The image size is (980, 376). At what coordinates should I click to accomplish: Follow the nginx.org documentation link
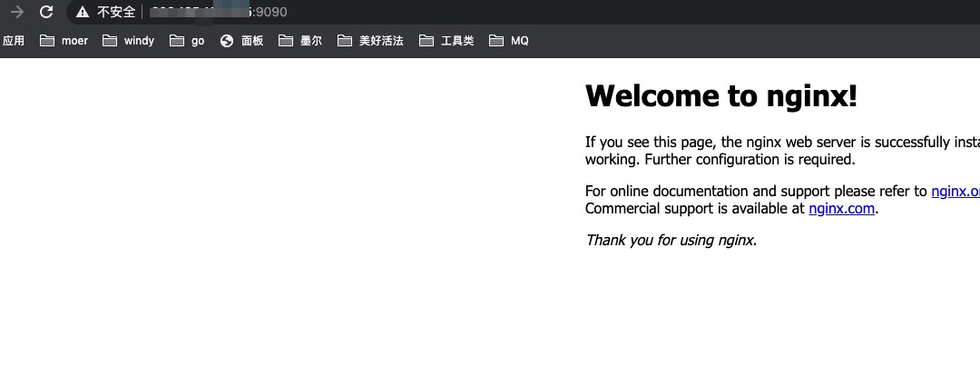pos(955,192)
